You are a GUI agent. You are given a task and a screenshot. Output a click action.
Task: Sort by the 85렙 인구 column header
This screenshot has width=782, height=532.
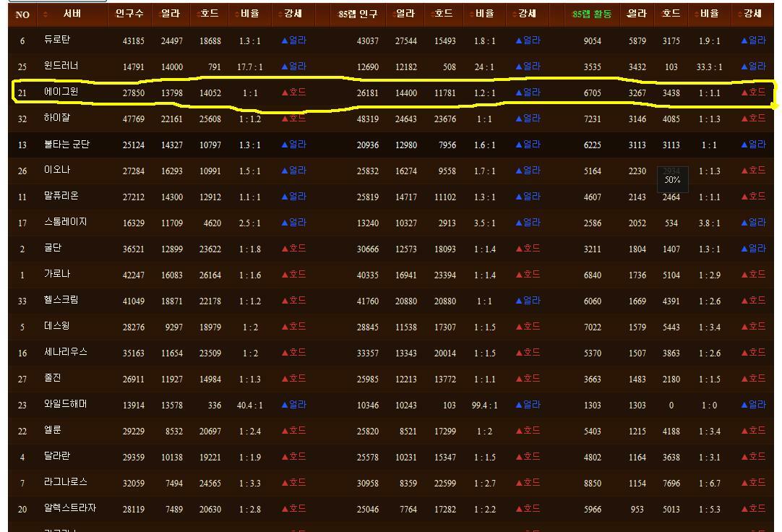[358, 14]
